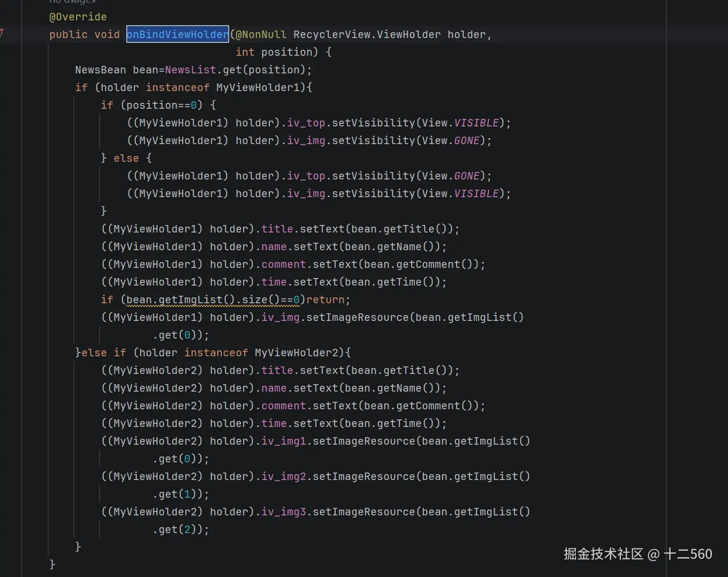Click VISIBLE in the first iv_top line
Image resolution: width=728 pixels, height=577 pixels.
[476, 123]
